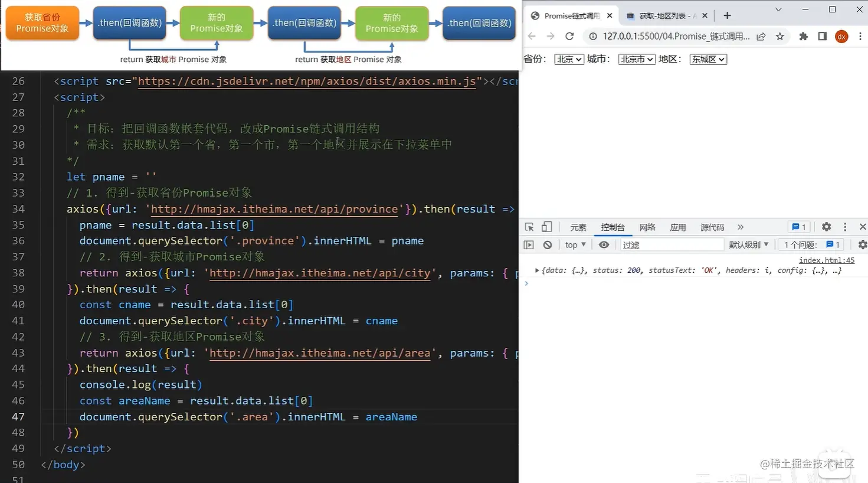Click the const cname code line

coord(186,305)
